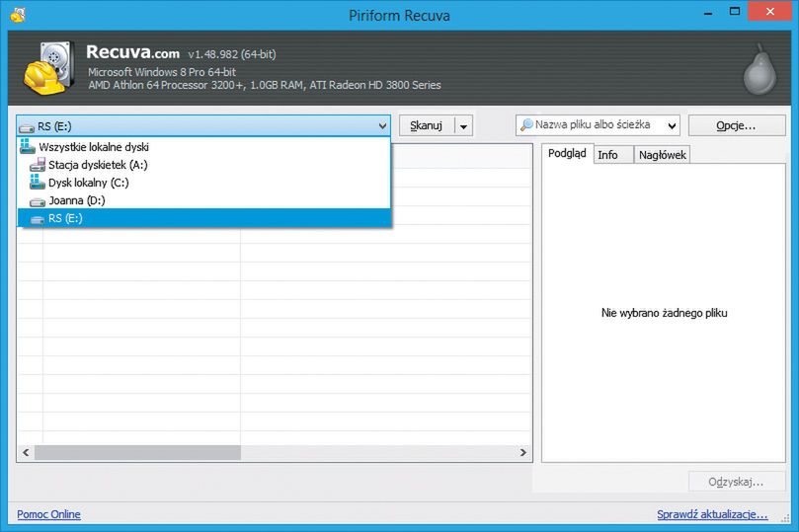Switch to the Podgląd tab
Image resolution: width=799 pixels, height=532 pixels.
[x=567, y=153]
